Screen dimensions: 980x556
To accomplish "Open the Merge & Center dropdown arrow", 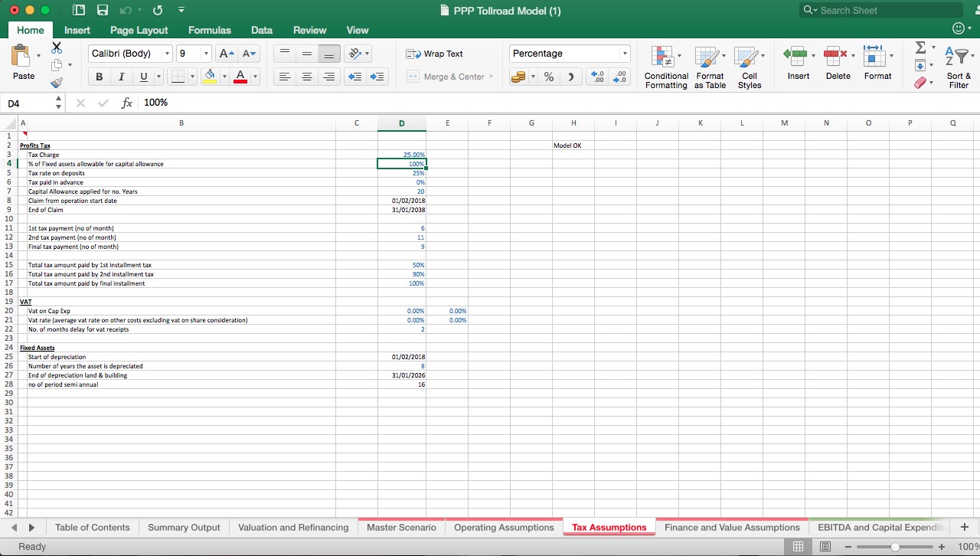I will (x=491, y=77).
